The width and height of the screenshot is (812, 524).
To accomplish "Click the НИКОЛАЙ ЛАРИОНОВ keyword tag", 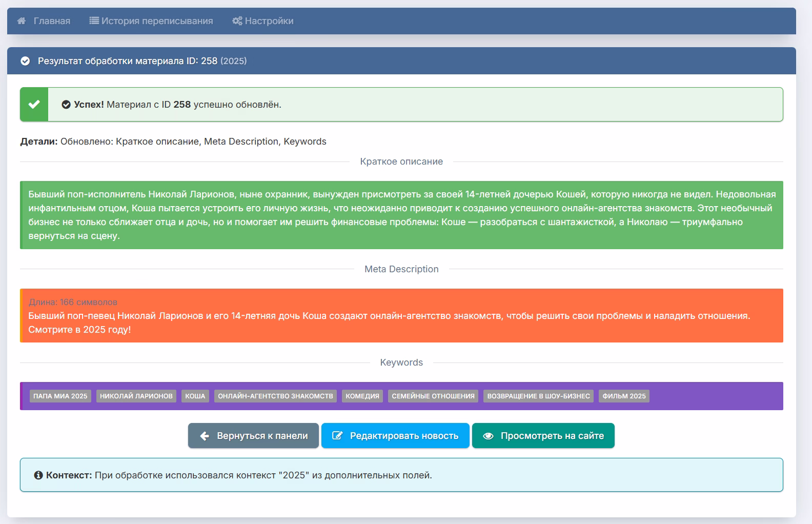I will click(136, 396).
